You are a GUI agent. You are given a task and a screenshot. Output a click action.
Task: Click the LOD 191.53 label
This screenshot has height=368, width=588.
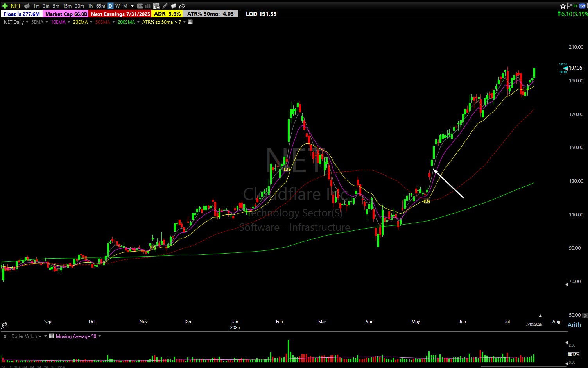(x=261, y=14)
